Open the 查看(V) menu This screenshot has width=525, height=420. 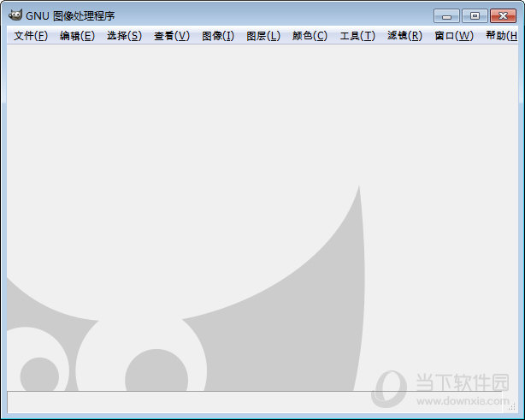[172, 36]
